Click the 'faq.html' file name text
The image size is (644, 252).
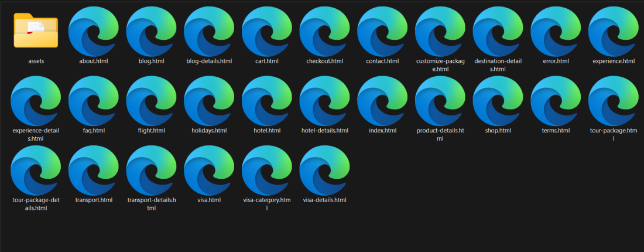click(94, 131)
